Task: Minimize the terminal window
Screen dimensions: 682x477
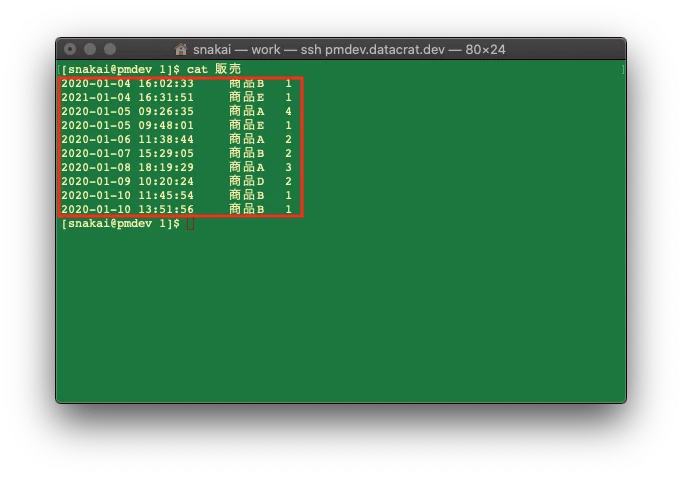Action: [x=90, y=49]
